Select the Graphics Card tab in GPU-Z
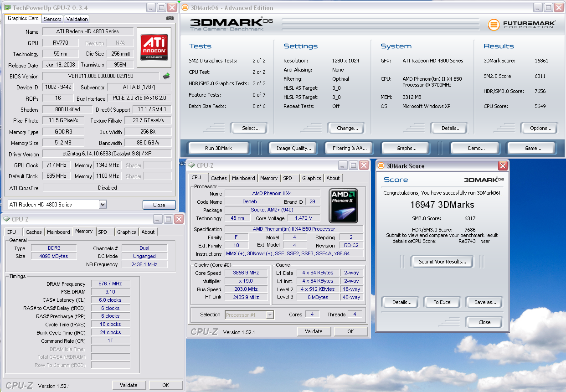The width and height of the screenshot is (566, 392). (x=23, y=18)
